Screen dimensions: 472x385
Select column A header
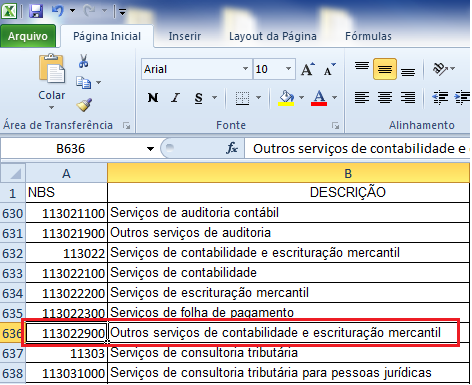pyautogui.click(x=67, y=173)
